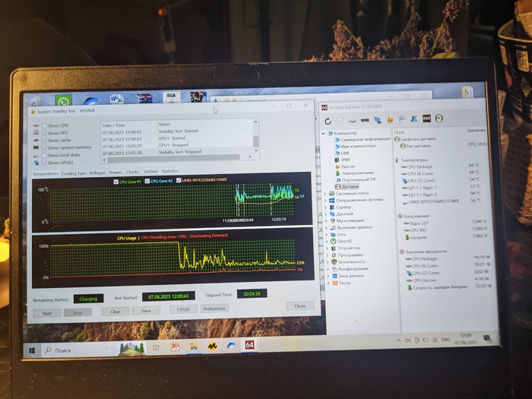Toggle the CPU Core #1 graph legend checkbox
This screenshot has width=532, height=399.
(116, 182)
